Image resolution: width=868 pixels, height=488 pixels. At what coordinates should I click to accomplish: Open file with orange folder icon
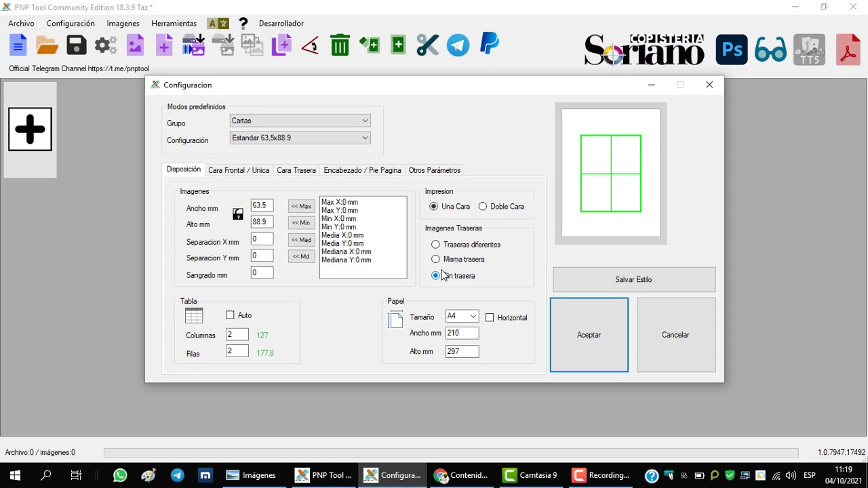pyautogui.click(x=47, y=45)
